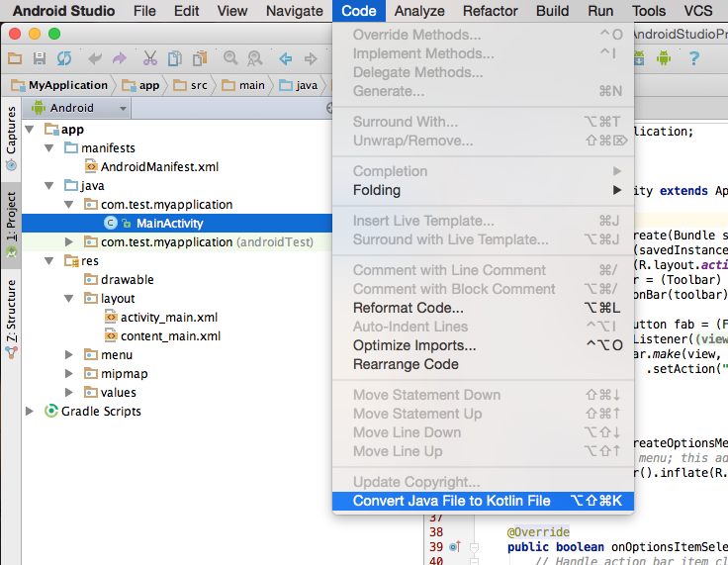
Task: Click the Undo arrow icon
Action: click(95, 58)
